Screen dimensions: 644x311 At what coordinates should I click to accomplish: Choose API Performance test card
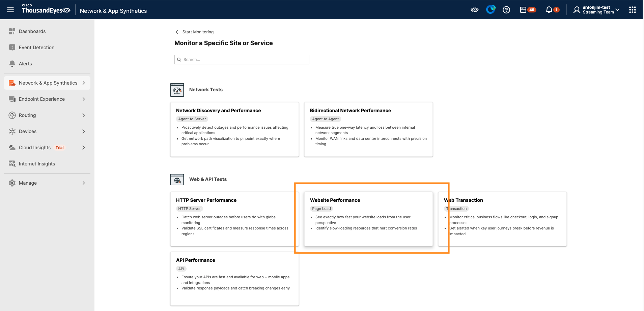[x=234, y=279]
